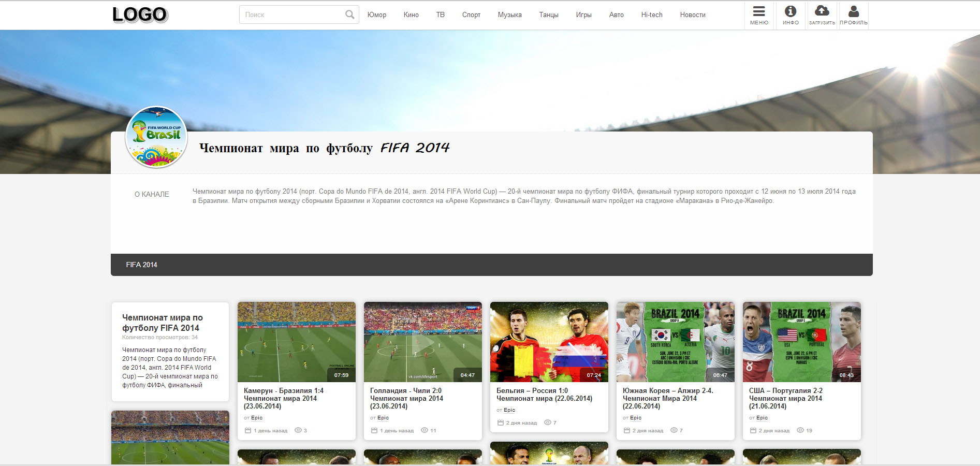Click the LOGO site logo
This screenshot has height=466, width=980.
140,14
